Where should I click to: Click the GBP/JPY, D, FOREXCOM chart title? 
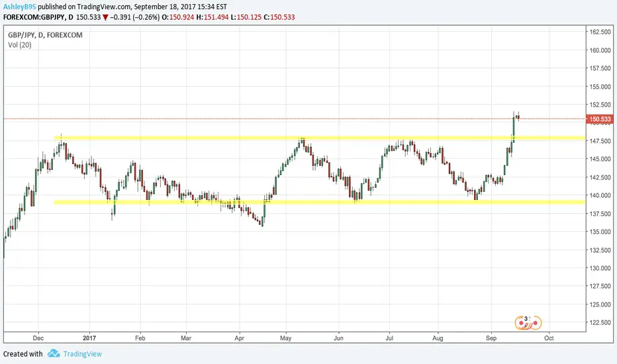tap(45, 35)
